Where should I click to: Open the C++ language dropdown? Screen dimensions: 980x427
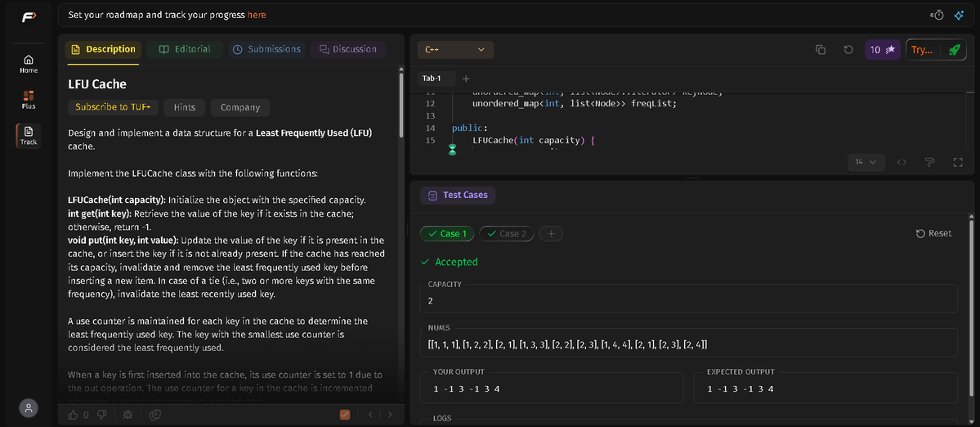click(x=455, y=50)
